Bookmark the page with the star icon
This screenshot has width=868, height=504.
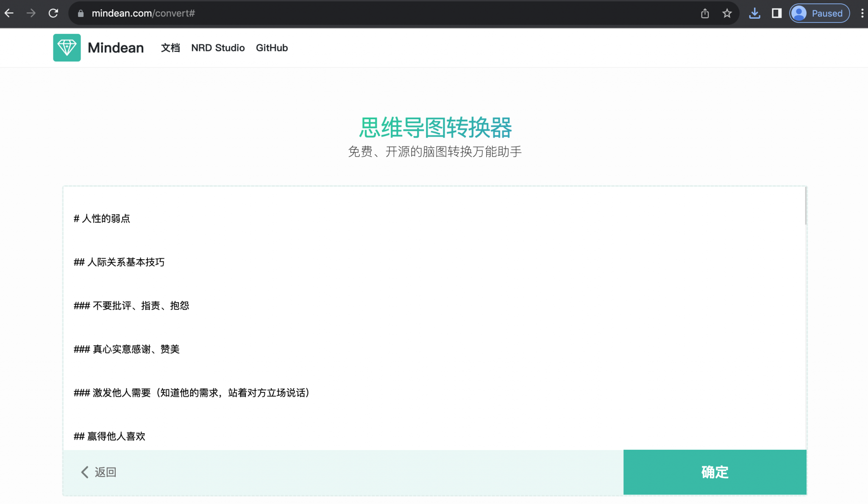click(x=727, y=13)
